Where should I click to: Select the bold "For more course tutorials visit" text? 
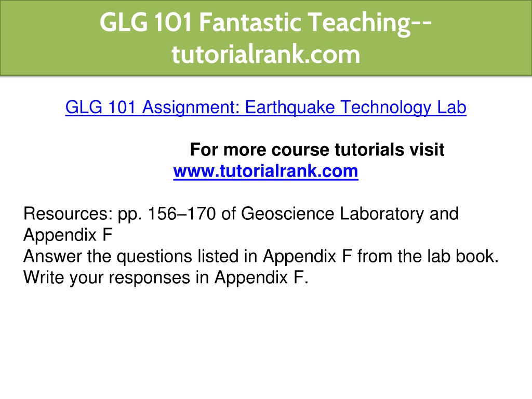click(317, 150)
